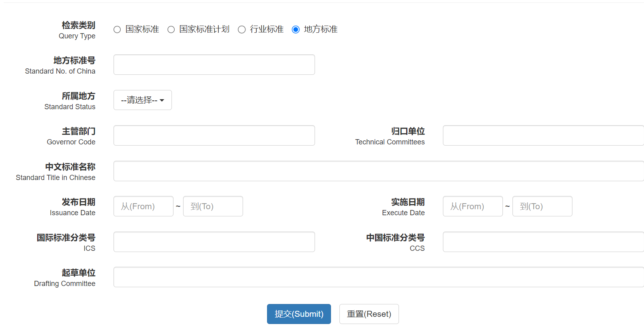Screen dimensions: 644x328
Task: Click the ICS classification input field
Action: [214, 242]
